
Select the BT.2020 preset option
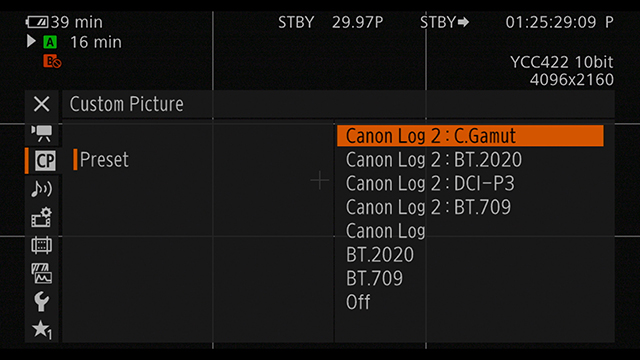[x=380, y=255]
